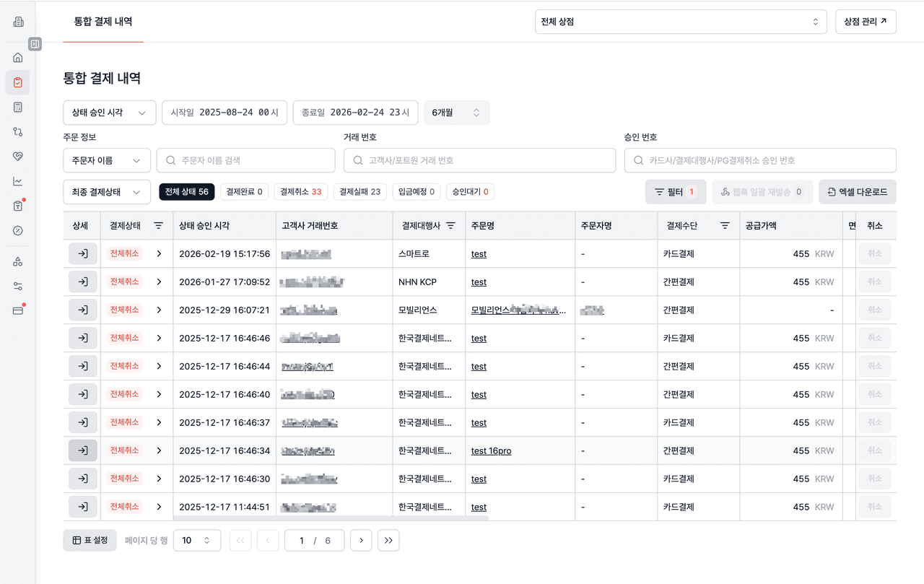This screenshot has width=924, height=584.
Task: Open the home icon in sidebar
Action: point(18,58)
